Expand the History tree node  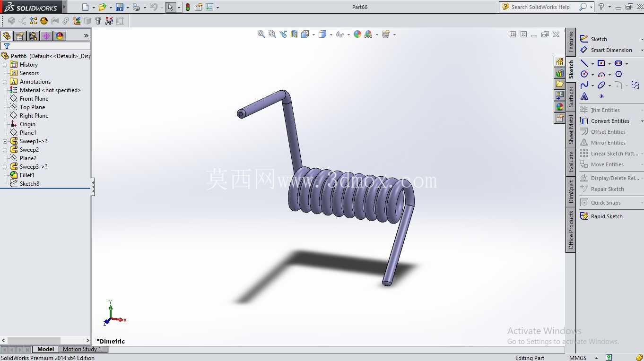[x=5, y=65]
